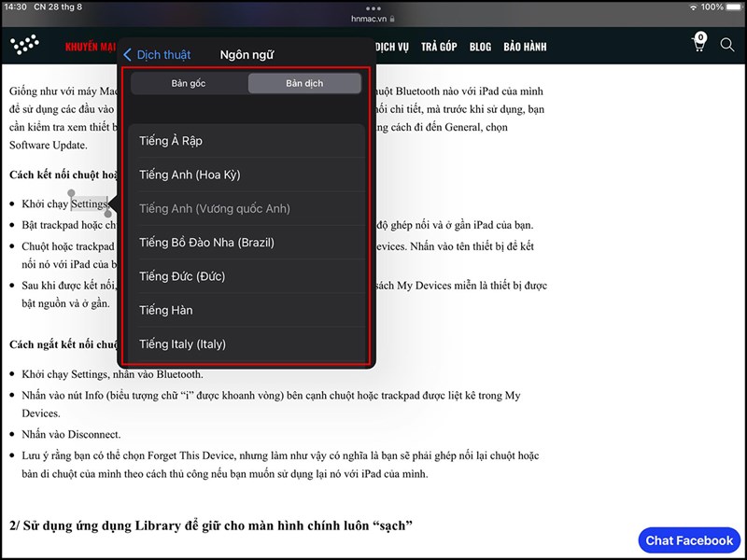Tap the line Khởi chạy Settings, nhấn vào Bluetooth
Screen dimensions: 747x560
[x=112, y=374]
